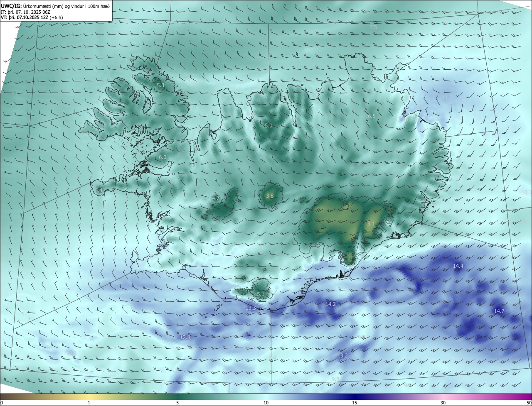Click the 5.4 value on Snæfellsnes peninsula
This screenshot has width=532, height=406.
99,190
